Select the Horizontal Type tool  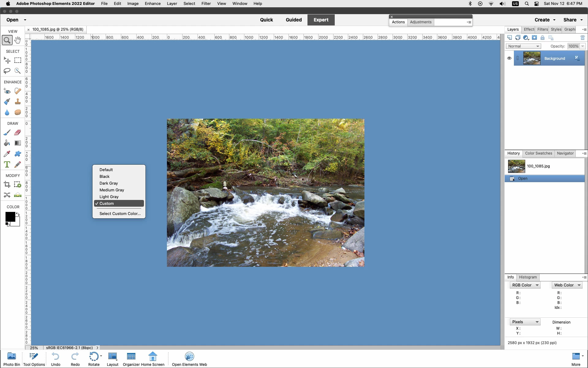(x=7, y=164)
